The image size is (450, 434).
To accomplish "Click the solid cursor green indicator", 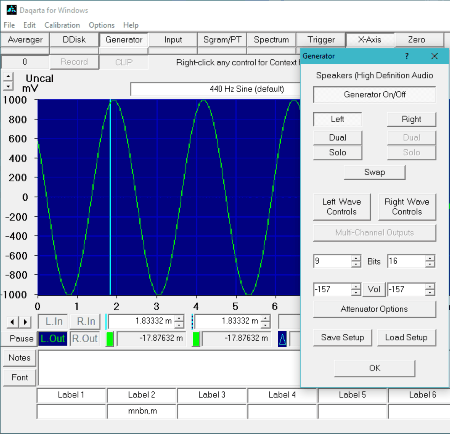I will point(110,339).
